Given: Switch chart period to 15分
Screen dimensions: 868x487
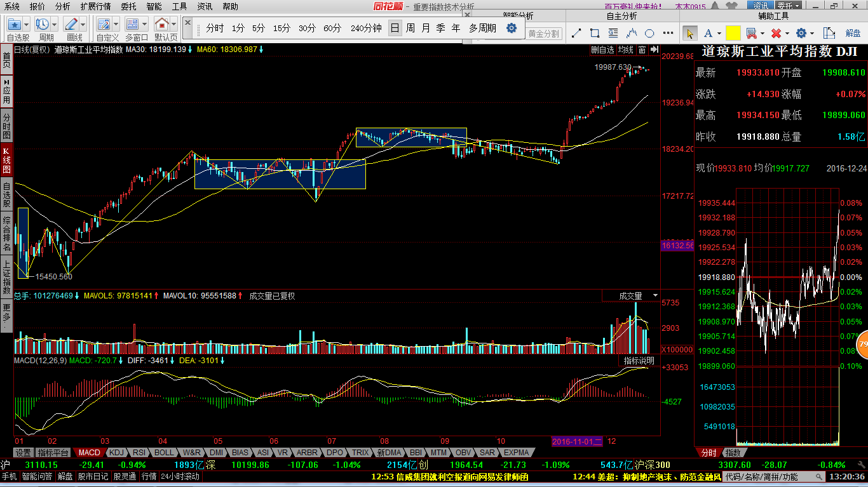Looking at the screenshot, I should point(281,28).
